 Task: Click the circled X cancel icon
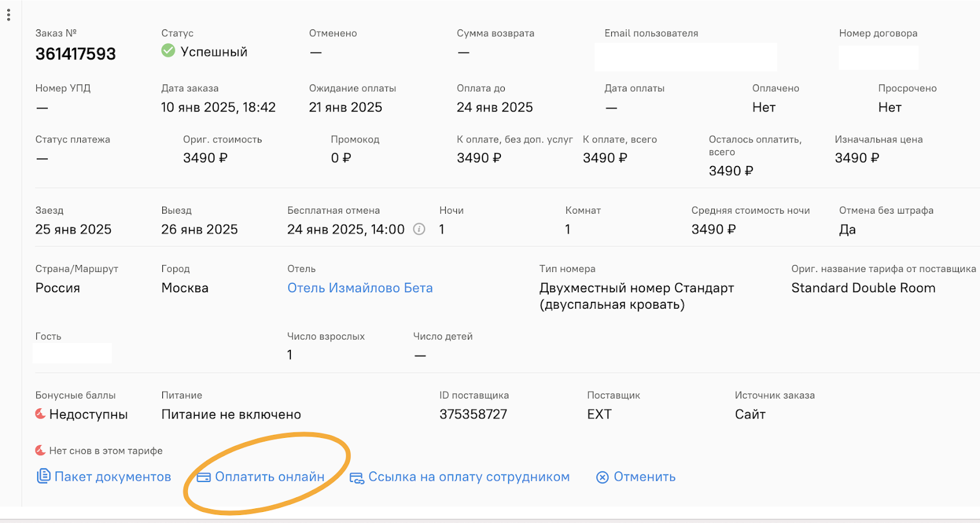tap(603, 477)
